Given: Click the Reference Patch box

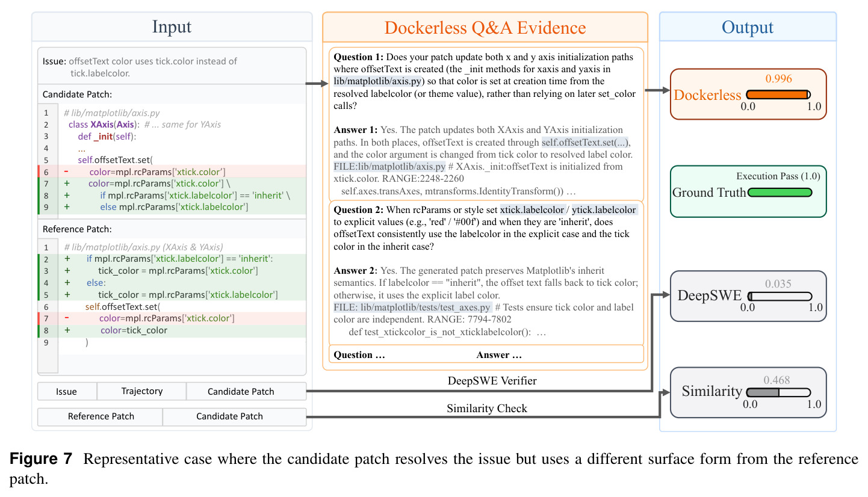Looking at the screenshot, I should (x=101, y=416).
